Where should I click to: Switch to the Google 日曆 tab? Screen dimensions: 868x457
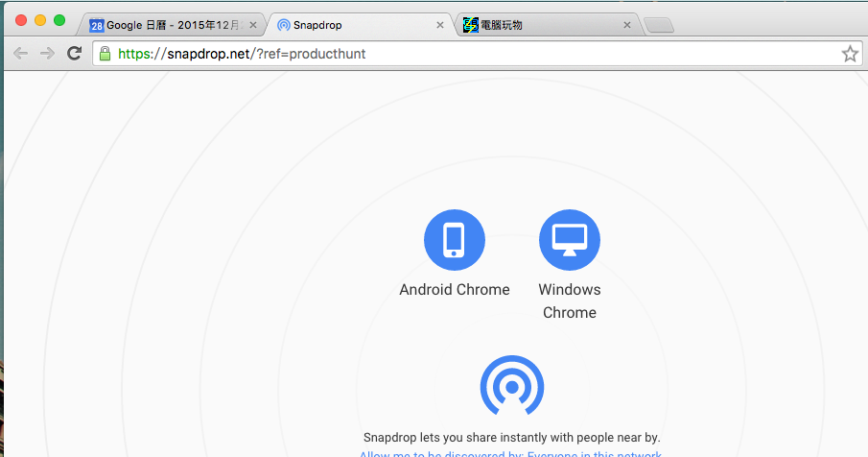click(x=172, y=25)
